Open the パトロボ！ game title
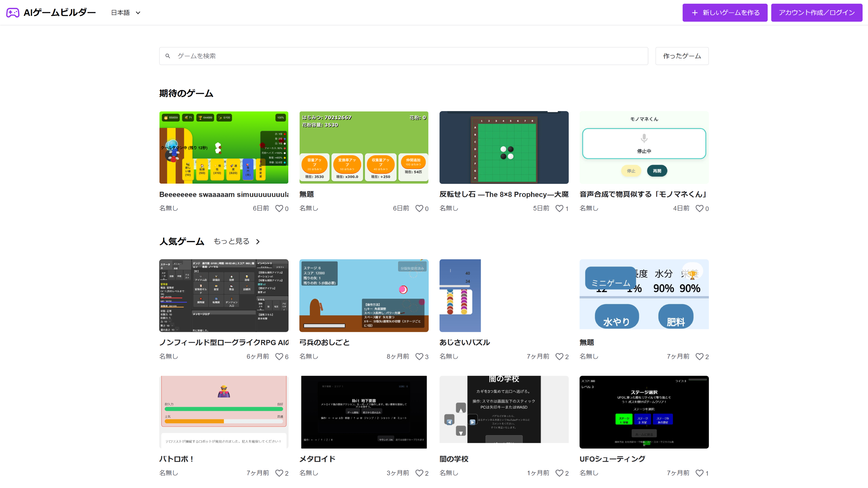Viewport: 868px width, 488px height. [x=177, y=459]
